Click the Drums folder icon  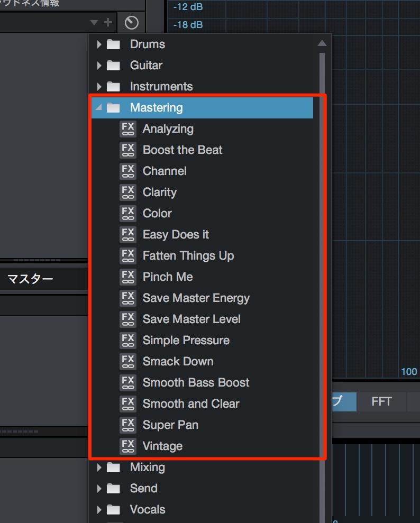(113, 44)
